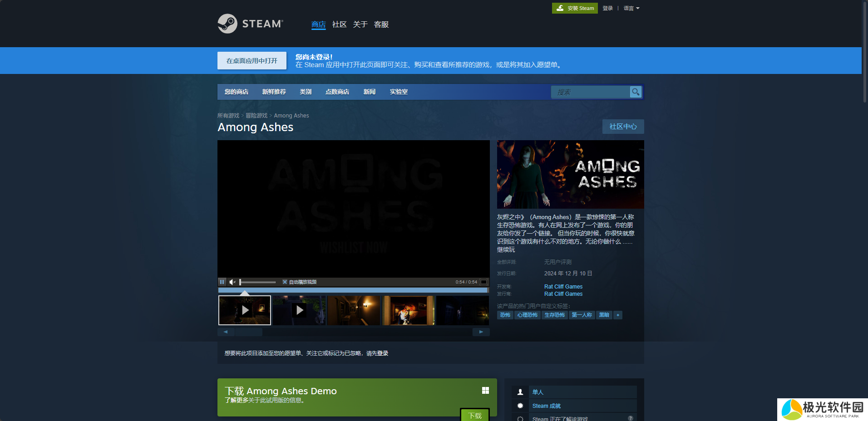Open the 语言 language dropdown
Screen dimensions: 868x421
pyautogui.click(x=631, y=8)
